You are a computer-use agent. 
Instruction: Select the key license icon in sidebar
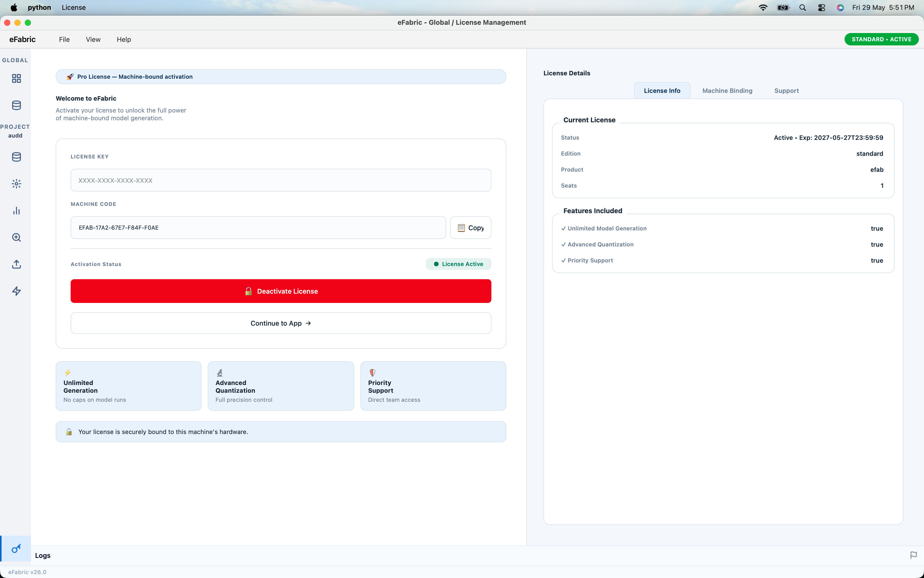click(x=16, y=549)
